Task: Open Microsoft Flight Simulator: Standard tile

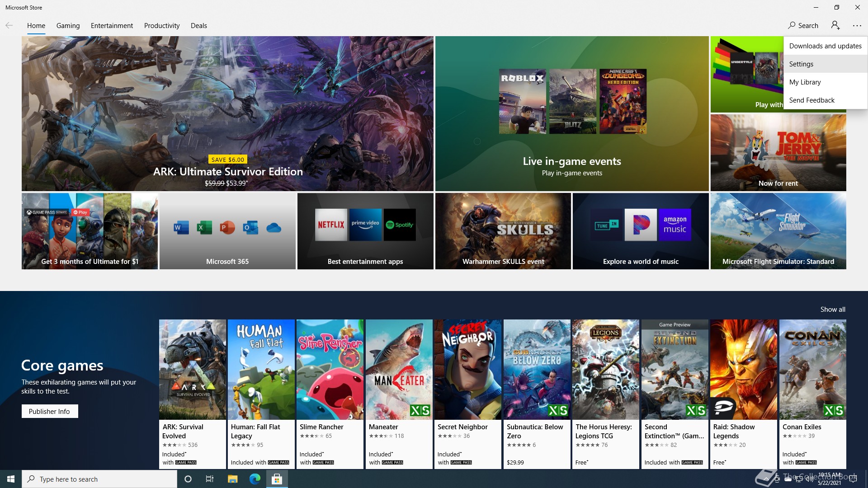Action: tap(778, 231)
